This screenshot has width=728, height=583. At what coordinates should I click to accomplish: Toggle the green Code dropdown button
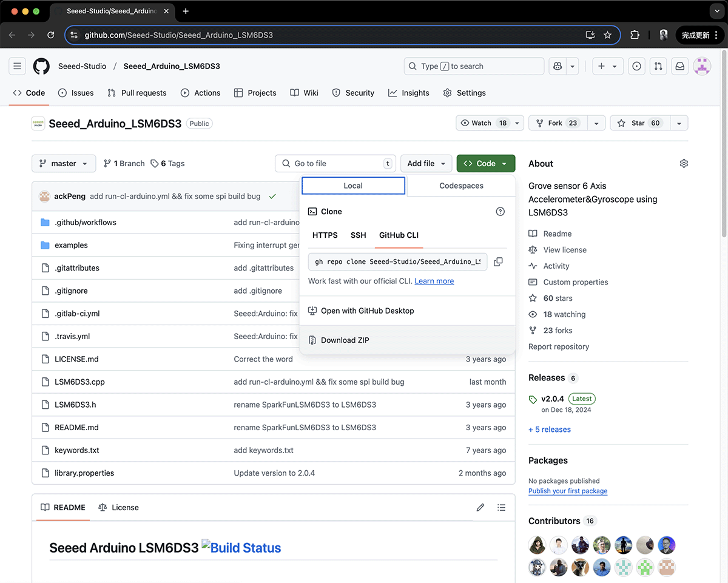tap(486, 164)
